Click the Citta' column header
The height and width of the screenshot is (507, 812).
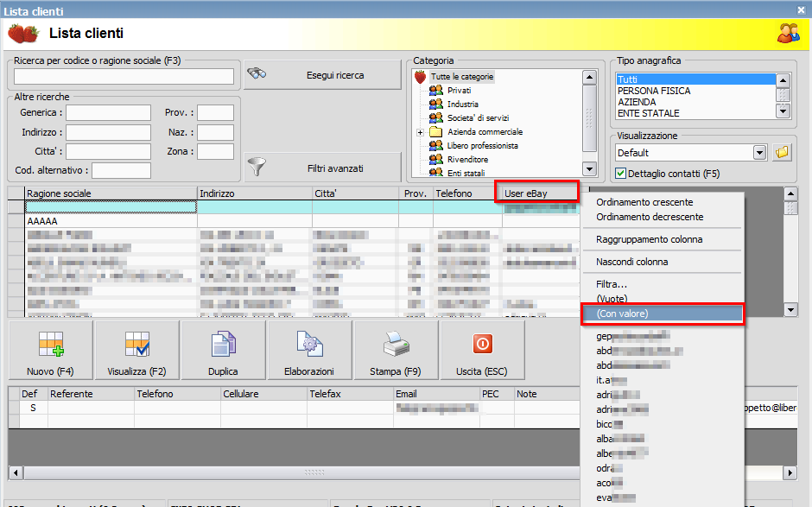pos(355,193)
